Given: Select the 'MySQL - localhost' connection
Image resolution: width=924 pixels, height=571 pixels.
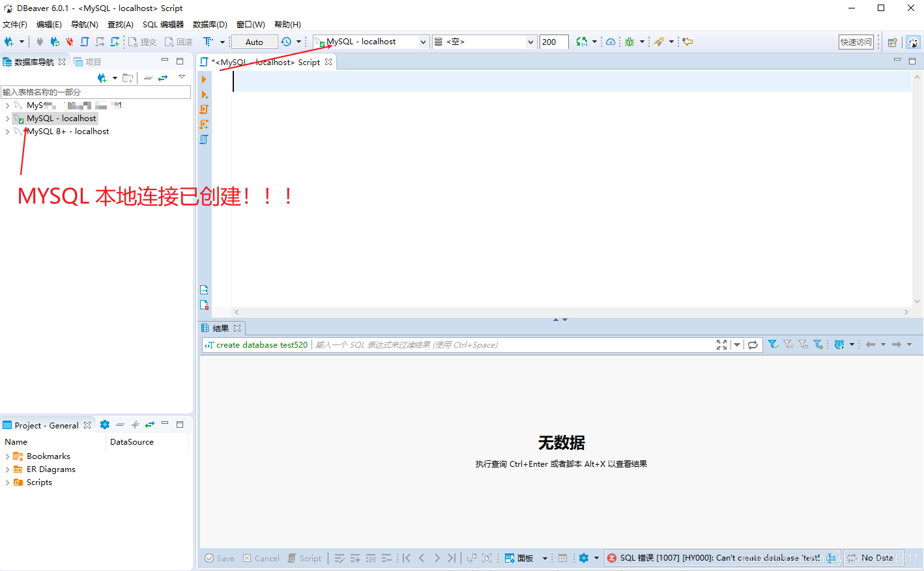Looking at the screenshot, I should pyautogui.click(x=61, y=118).
